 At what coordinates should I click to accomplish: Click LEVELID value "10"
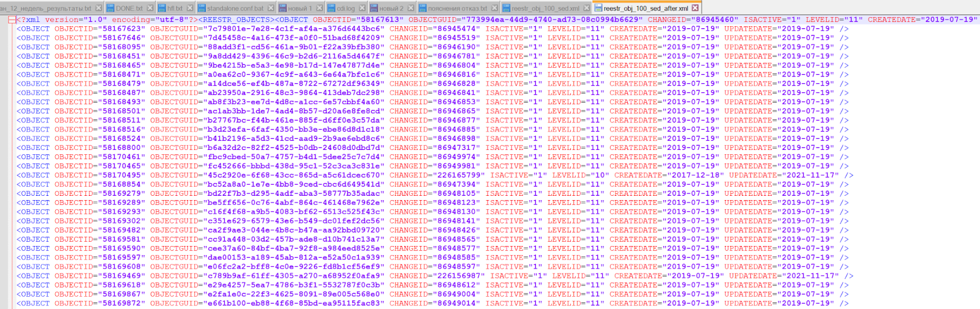[600, 176]
